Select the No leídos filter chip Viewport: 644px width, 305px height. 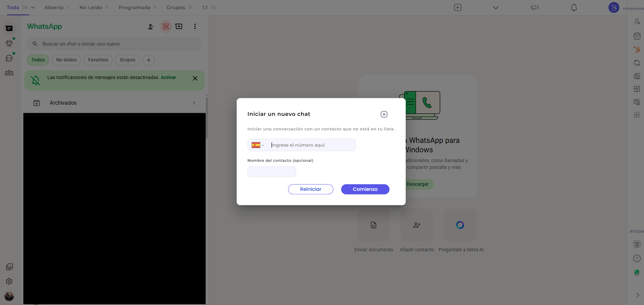[66, 60]
